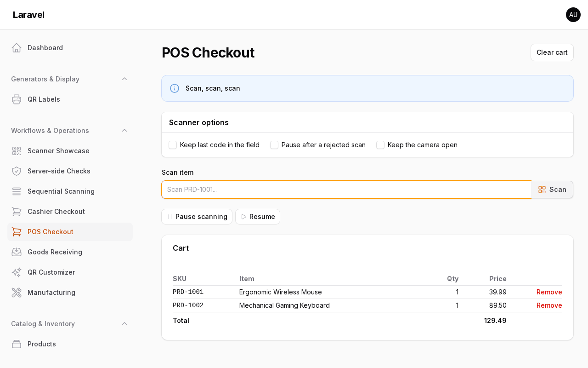
Task: Click the SKU cell PRD-1002
Action: (188, 305)
